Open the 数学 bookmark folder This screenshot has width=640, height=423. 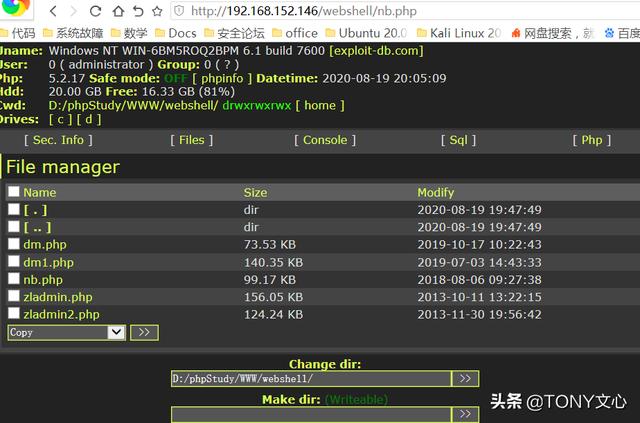pyautogui.click(x=129, y=33)
